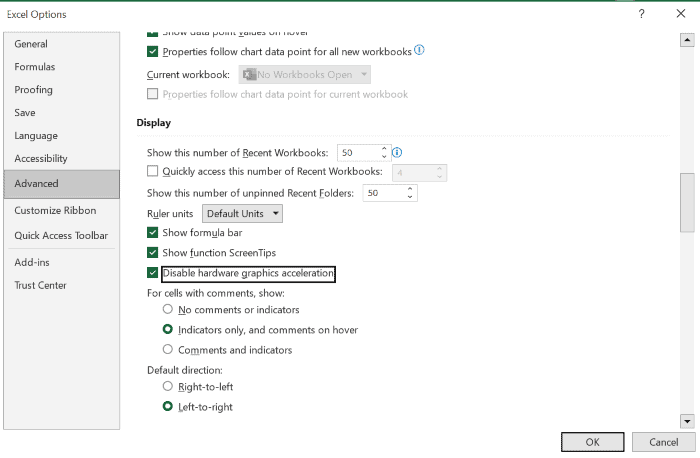
Task: Increase Recent Workbooks count with up arrow
Action: click(x=384, y=149)
